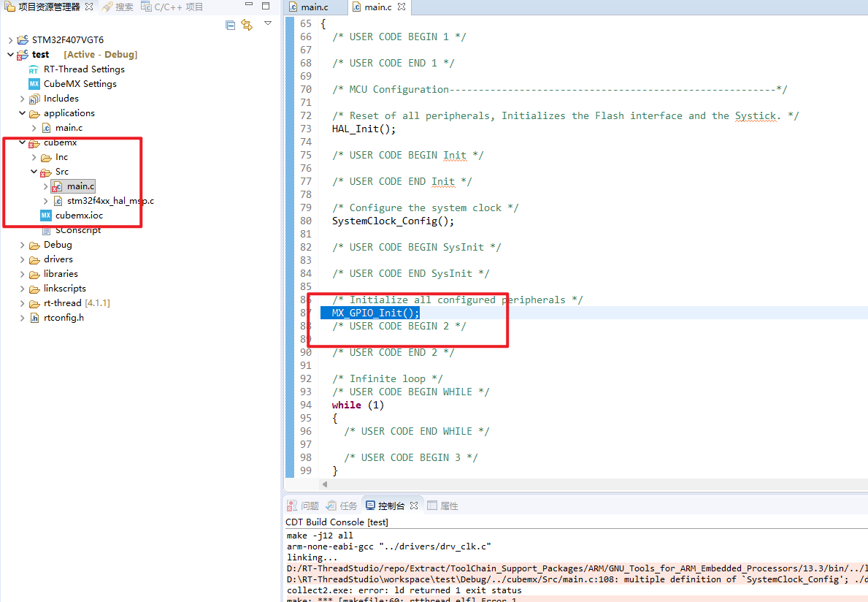Expand the Debug folder

click(22, 245)
